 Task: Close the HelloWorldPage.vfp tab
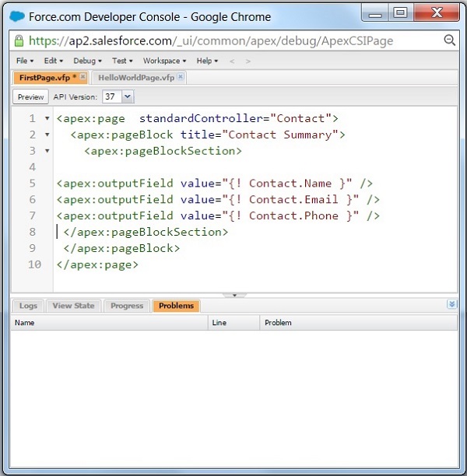[x=180, y=77]
